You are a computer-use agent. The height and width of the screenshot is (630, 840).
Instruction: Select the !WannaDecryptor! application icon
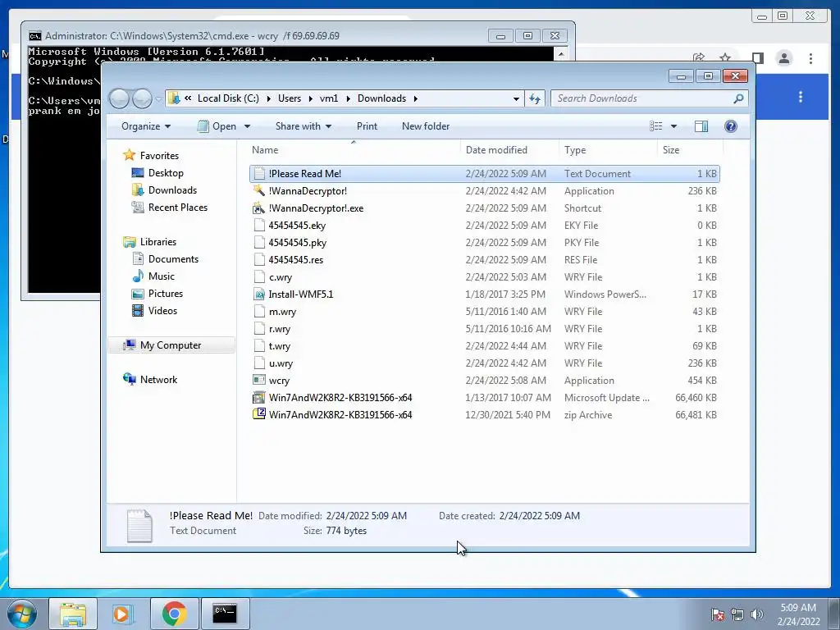[x=259, y=190]
